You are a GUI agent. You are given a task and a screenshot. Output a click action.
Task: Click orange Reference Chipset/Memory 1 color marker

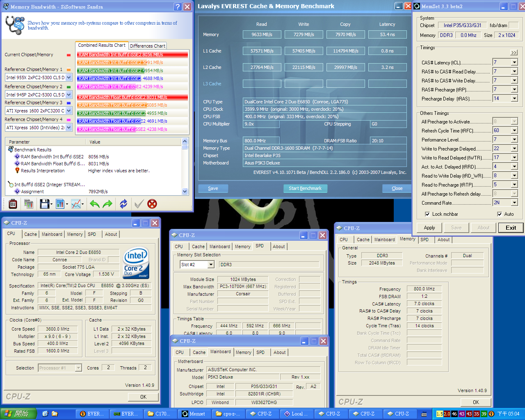coord(68,70)
